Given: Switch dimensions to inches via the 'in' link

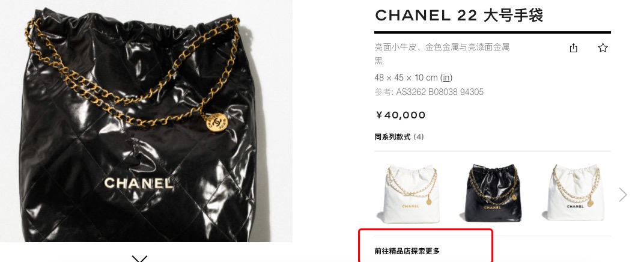Looking at the screenshot, I should 446,78.
